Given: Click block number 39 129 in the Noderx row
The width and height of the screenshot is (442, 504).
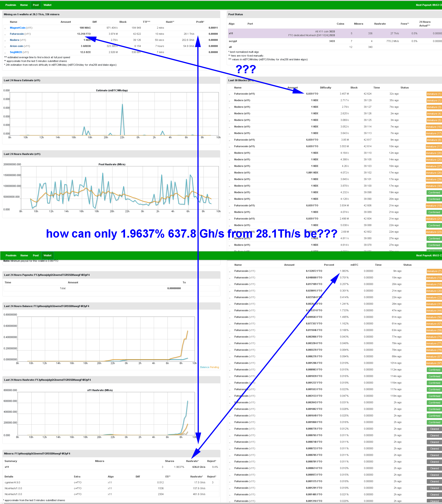Looking at the screenshot, I should point(367,100).
